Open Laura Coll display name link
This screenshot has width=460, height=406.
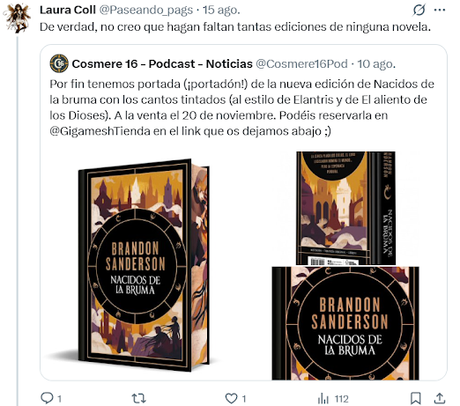68,10
